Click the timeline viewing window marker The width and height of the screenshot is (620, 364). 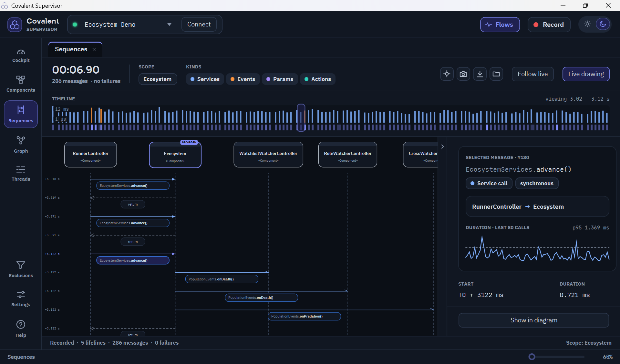[301, 117]
